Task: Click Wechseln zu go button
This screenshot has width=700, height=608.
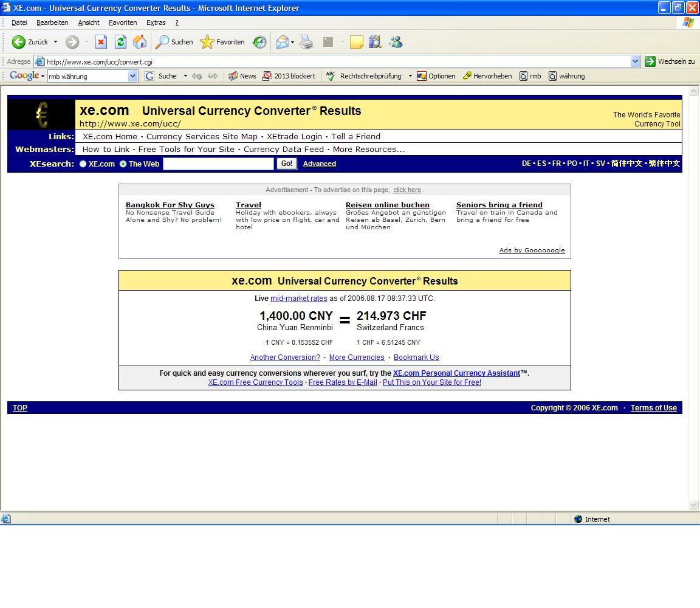Action: [670, 61]
